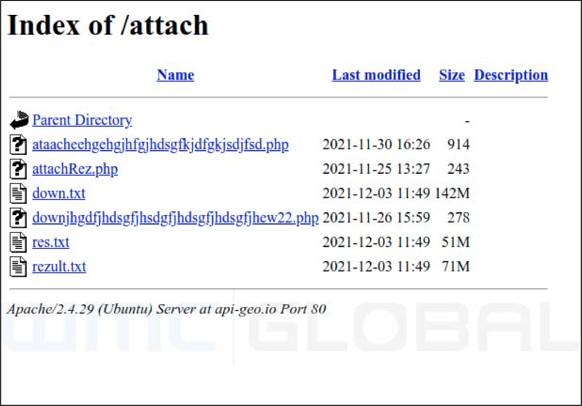The width and height of the screenshot is (582, 406).
Task: Click the Apache server footer text
Action: click(166, 309)
